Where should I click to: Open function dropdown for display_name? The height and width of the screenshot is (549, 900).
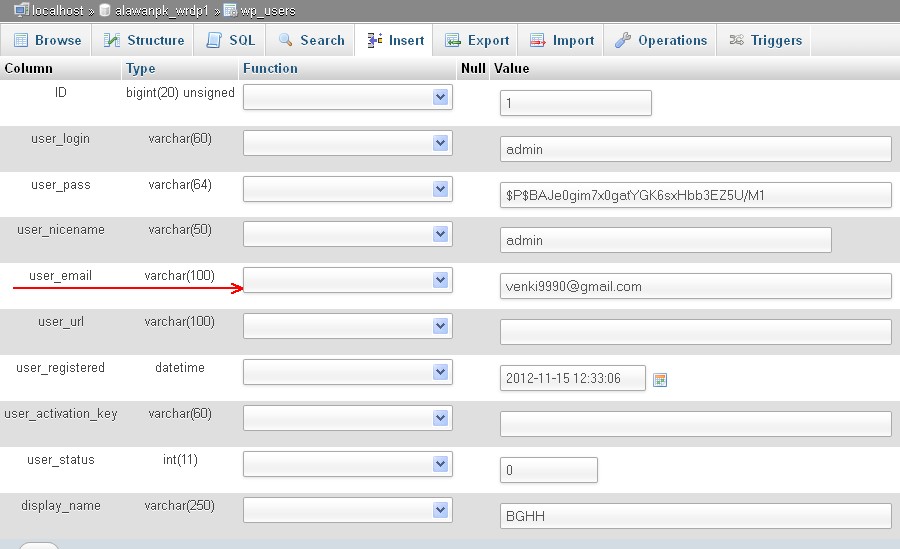[348, 510]
